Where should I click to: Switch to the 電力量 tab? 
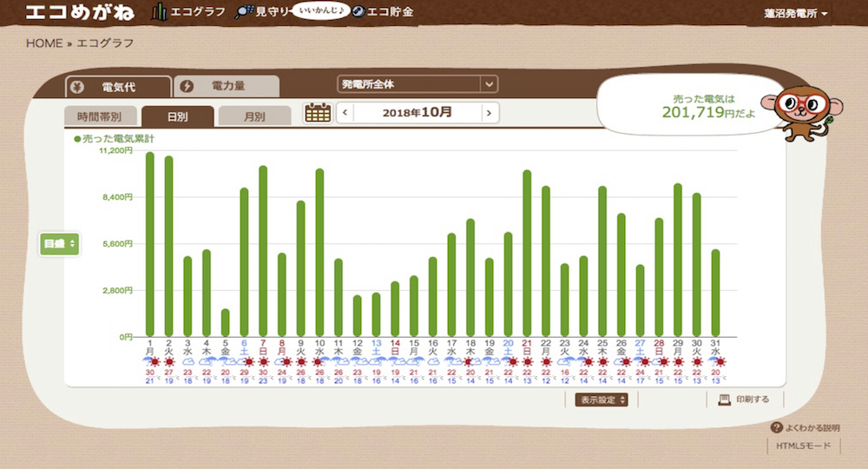(x=227, y=86)
